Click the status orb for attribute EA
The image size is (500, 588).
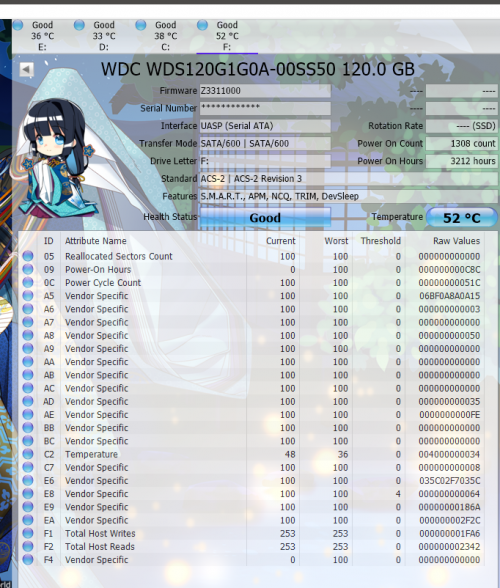28,520
